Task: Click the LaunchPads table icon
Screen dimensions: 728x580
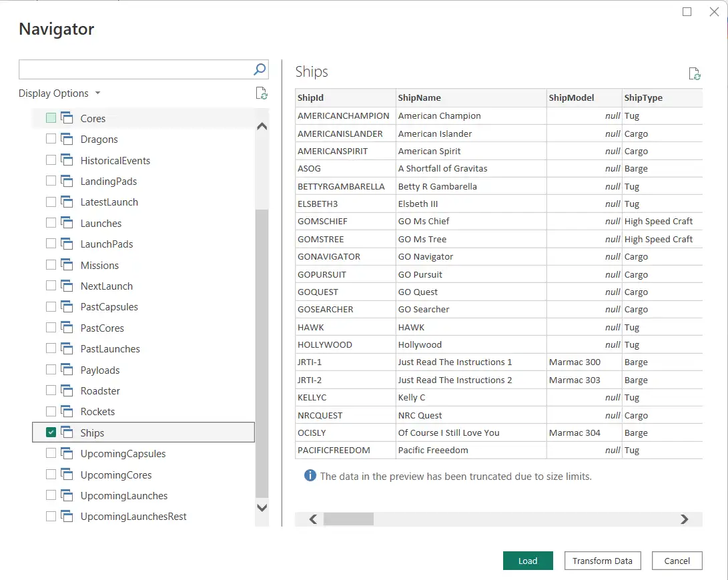Action: click(x=67, y=244)
